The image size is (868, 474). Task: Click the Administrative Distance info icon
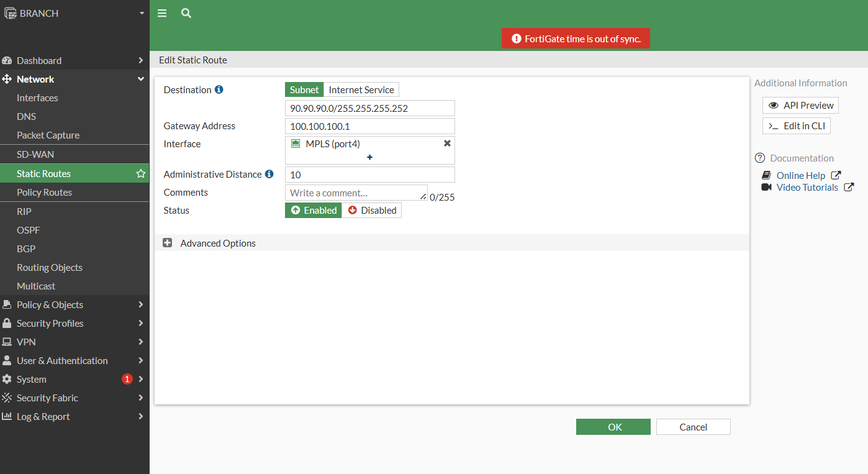click(269, 174)
